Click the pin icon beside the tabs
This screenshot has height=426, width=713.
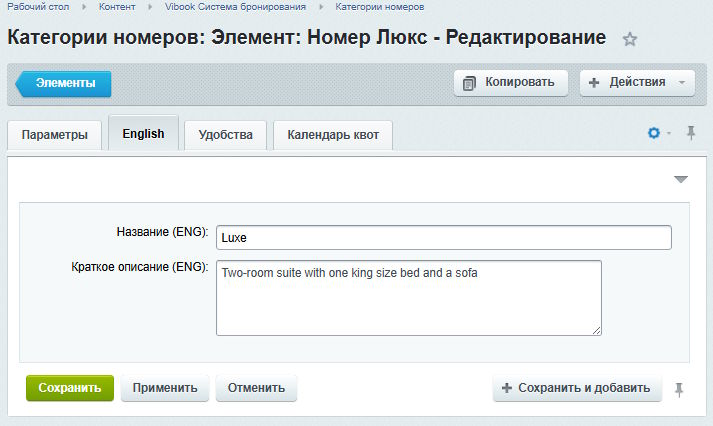[690, 133]
